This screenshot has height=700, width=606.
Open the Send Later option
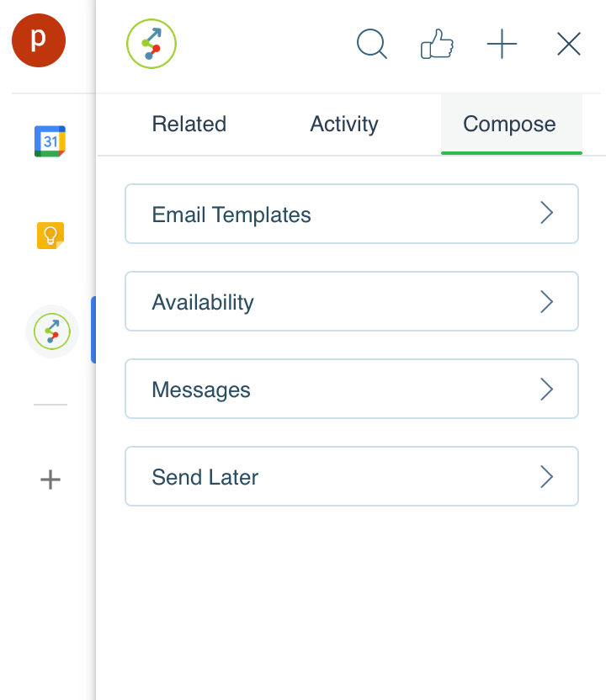tap(352, 476)
